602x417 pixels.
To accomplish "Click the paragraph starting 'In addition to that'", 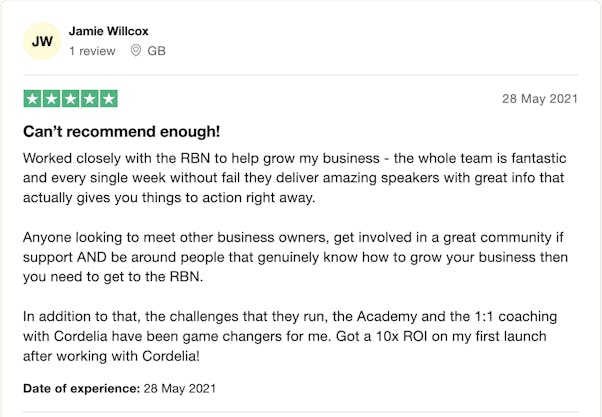I will (290, 336).
